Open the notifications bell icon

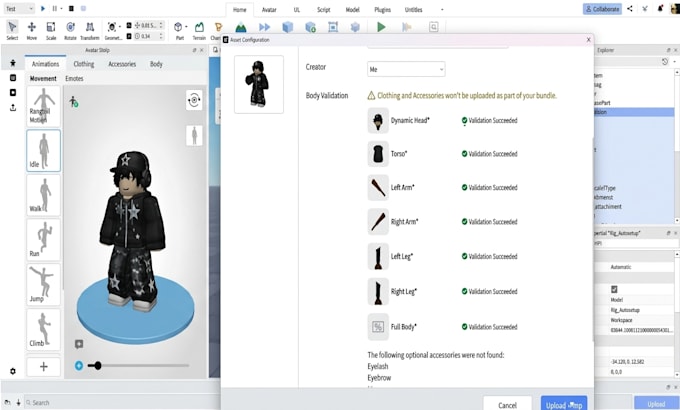[x=660, y=9]
